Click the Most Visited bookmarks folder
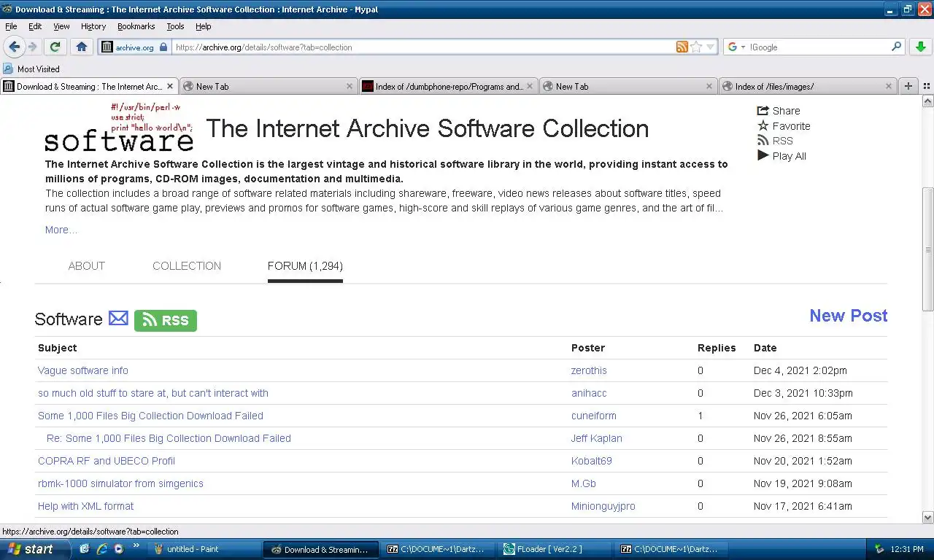Viewport: 934px width, 560px height. tap(31, 69)
